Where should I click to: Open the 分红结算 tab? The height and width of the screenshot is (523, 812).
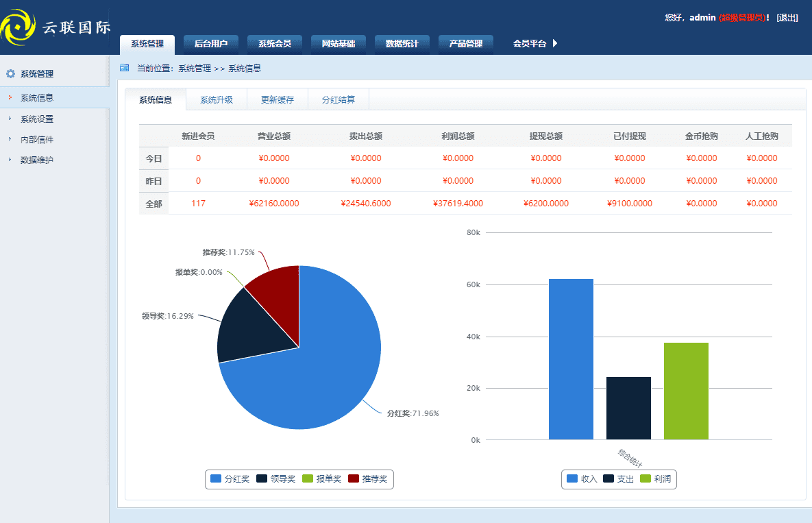click(x=339, y=99)
